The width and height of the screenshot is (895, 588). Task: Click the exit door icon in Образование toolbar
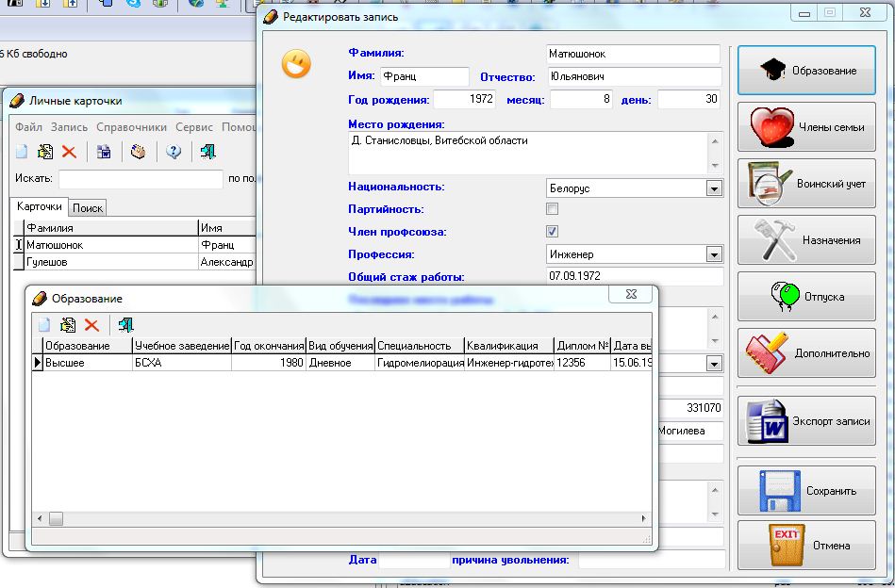(x=125, y=325)
